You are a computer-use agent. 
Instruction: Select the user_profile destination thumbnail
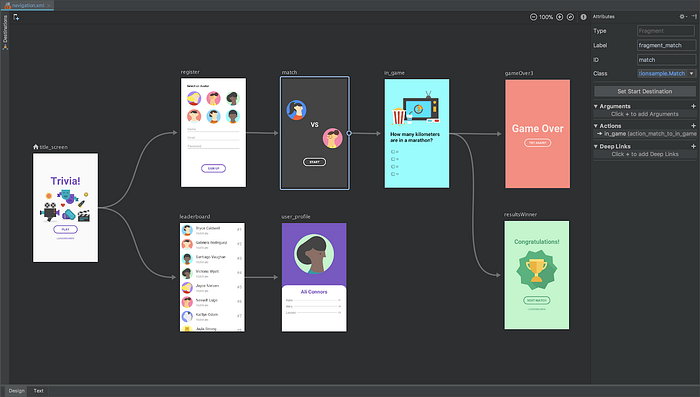click(314, 277)
